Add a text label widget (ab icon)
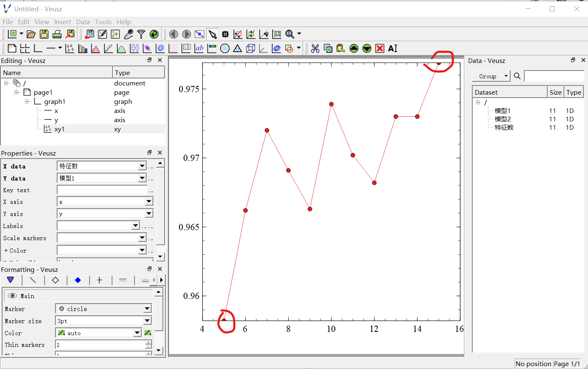588x369 pixels. [199, 48]
